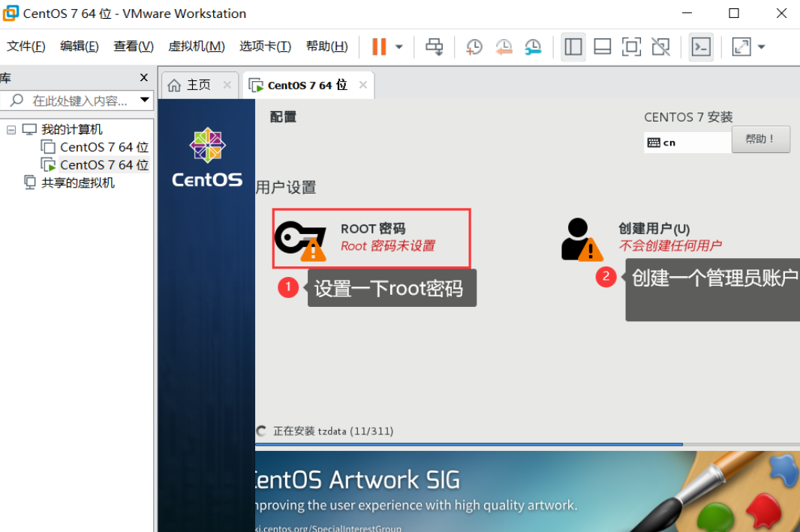Maximize the VMware Workstation window
The image size is (800, 532).
point(734,14)
